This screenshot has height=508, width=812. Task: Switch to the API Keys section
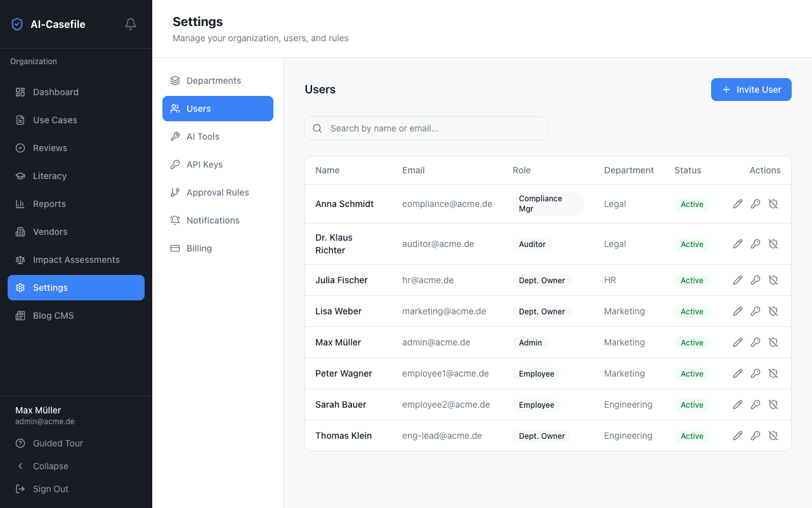point(204,164)
